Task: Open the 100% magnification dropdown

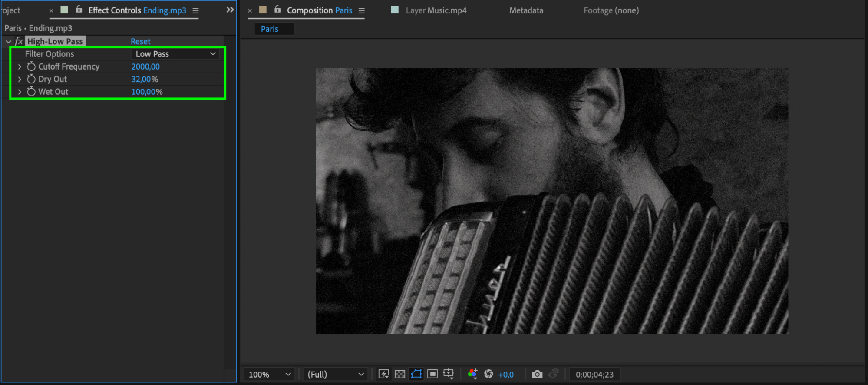Action: pyautogui.click(x=269, y=374)
